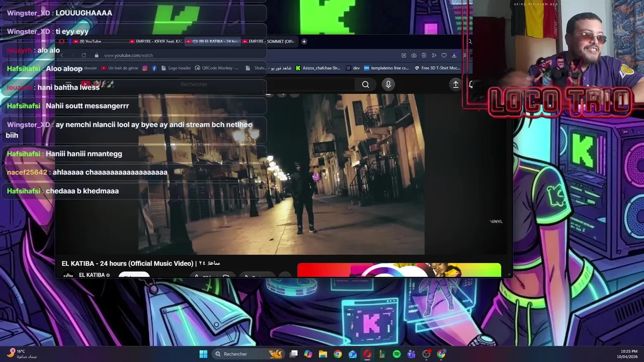644x362 pixels.
Task: Click Hafsihafsi message chedaaa b khedmaaa
Action: point(133,191)
